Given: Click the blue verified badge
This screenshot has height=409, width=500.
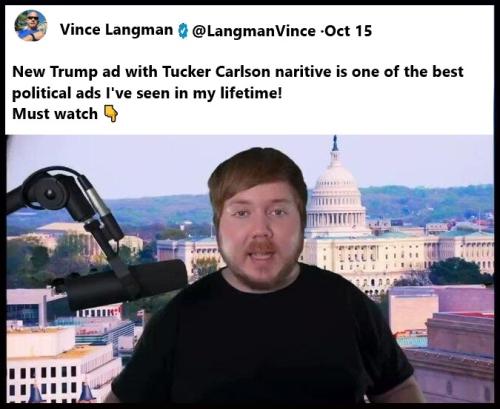Looking at the screenshot, I should [182, 31].
